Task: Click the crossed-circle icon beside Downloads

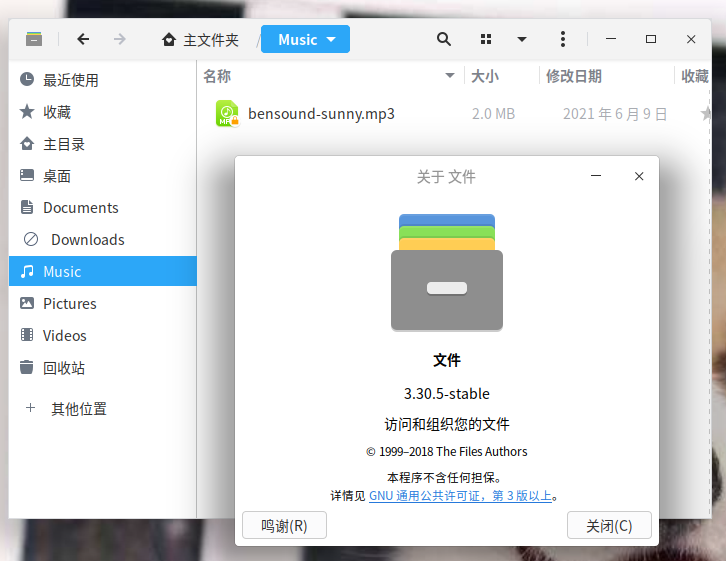Action: point(31,239)
